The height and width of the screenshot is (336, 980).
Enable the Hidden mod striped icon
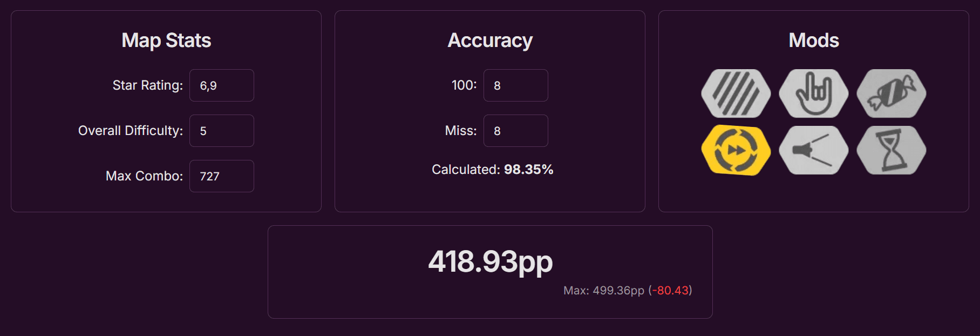pos(736,93)
